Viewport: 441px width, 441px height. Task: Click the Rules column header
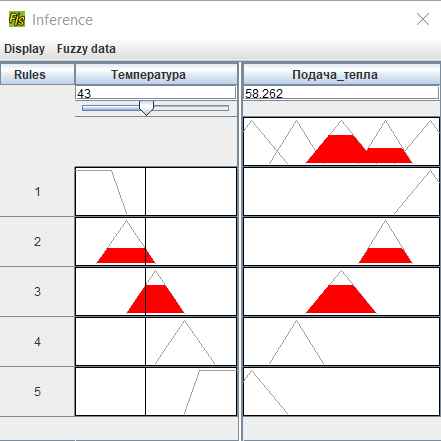pyautogui.click(x=37, y=74)
